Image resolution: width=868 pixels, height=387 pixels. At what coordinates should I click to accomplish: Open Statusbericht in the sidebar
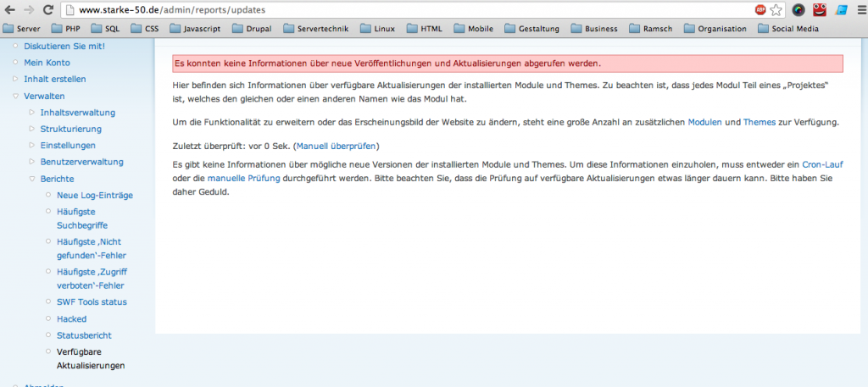tap(83, 335)
